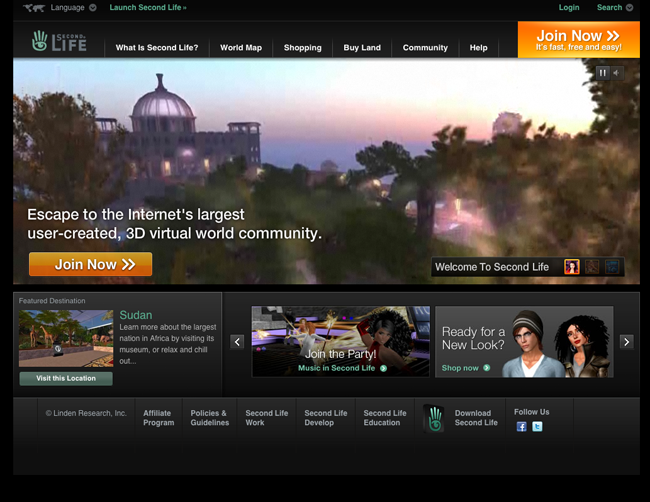Screen dimensions: 650x502
Task: Show next carousel items
Action: pyautogui.click(x=626, y=342)
